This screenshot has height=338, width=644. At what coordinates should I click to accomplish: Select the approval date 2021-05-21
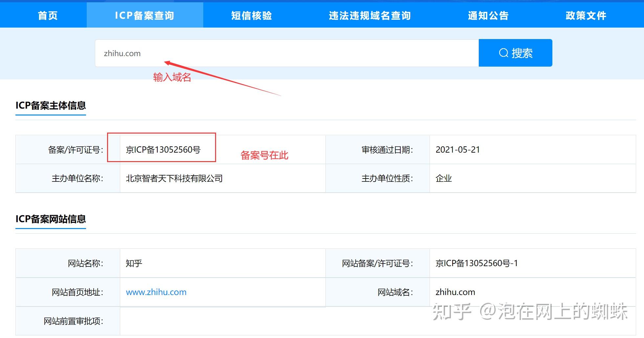tap(458, 150)
